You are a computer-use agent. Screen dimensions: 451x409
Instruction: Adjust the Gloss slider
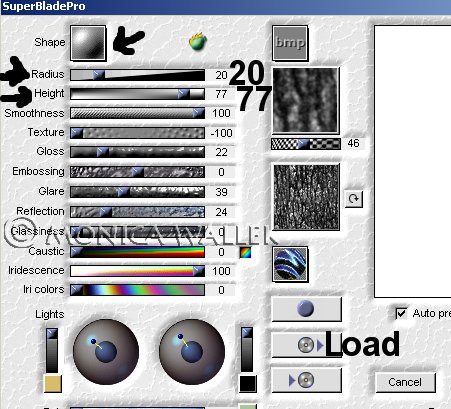coord(137,152)
